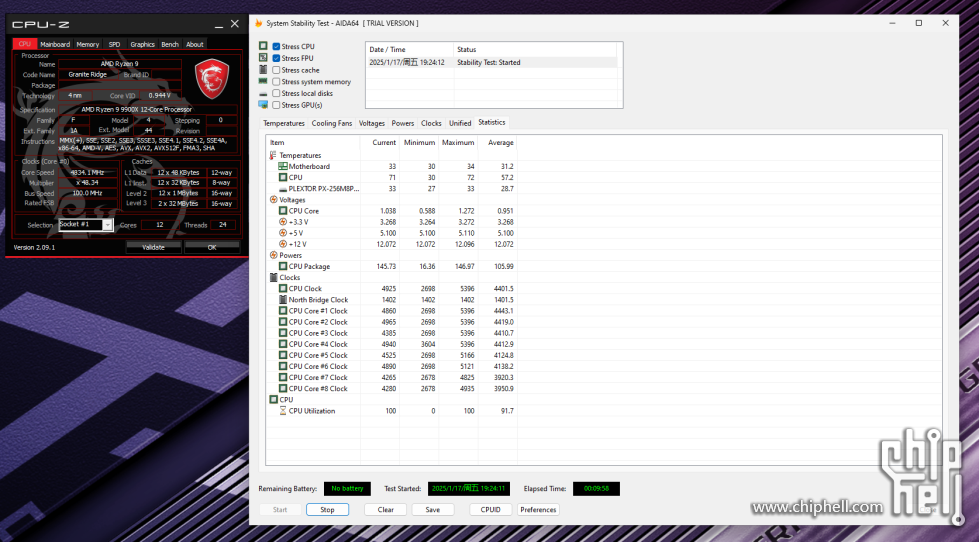Screen dimensions: 979x542
Task: Click the Clear button
Action: click(x=386, y=510)
